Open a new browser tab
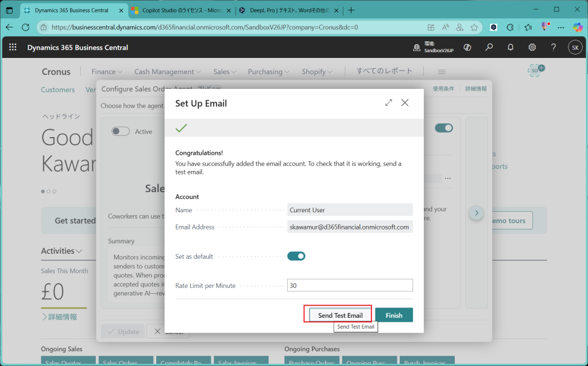This screenshot has height=366, width=588. pos(351,10)
